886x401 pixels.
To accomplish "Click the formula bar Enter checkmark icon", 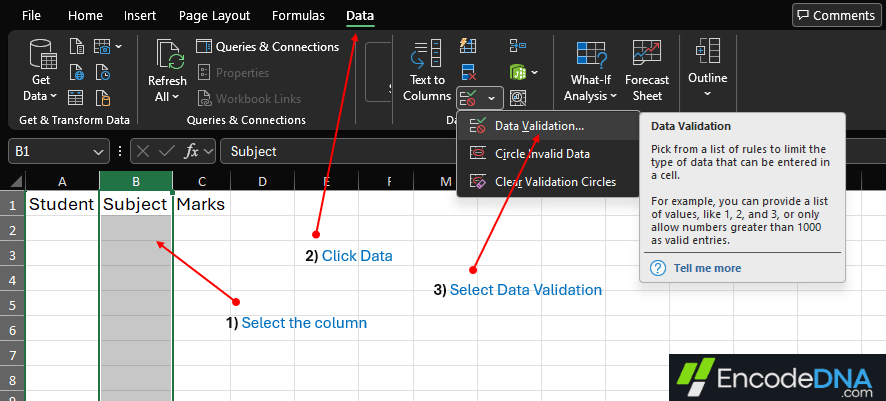I will point(167,151).
